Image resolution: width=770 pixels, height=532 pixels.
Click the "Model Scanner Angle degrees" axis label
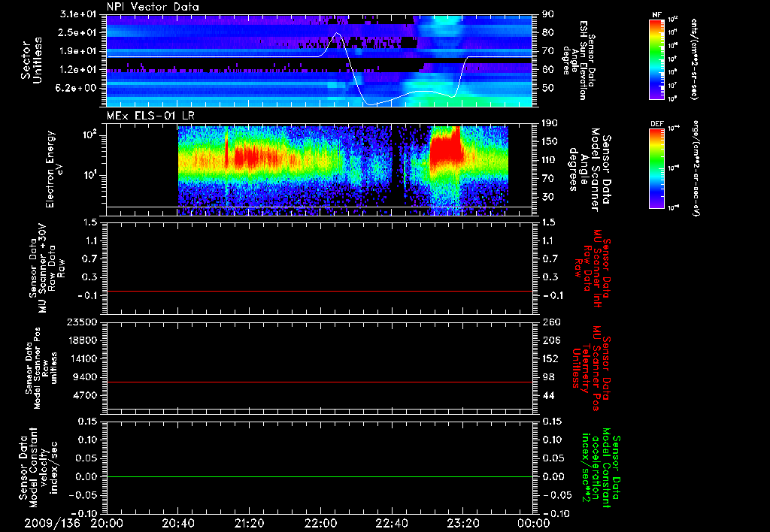click(584, 170)
